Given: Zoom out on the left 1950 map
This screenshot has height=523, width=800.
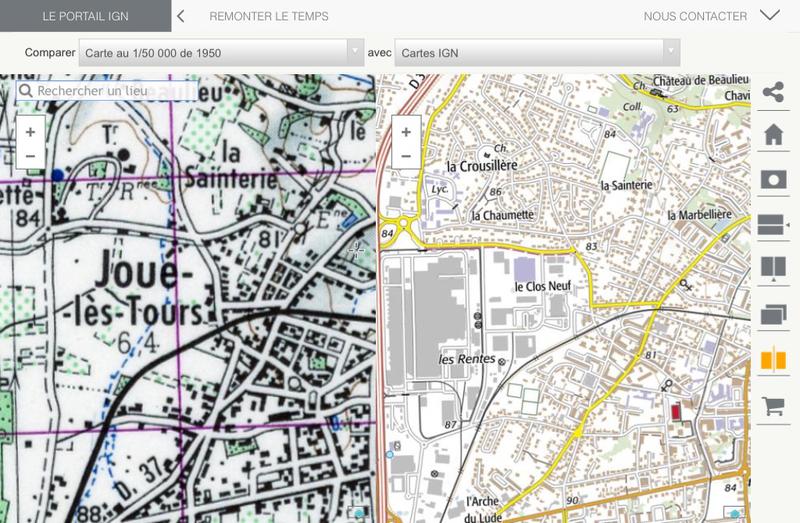Looking at the screenshot, I should tap(30, 156).
